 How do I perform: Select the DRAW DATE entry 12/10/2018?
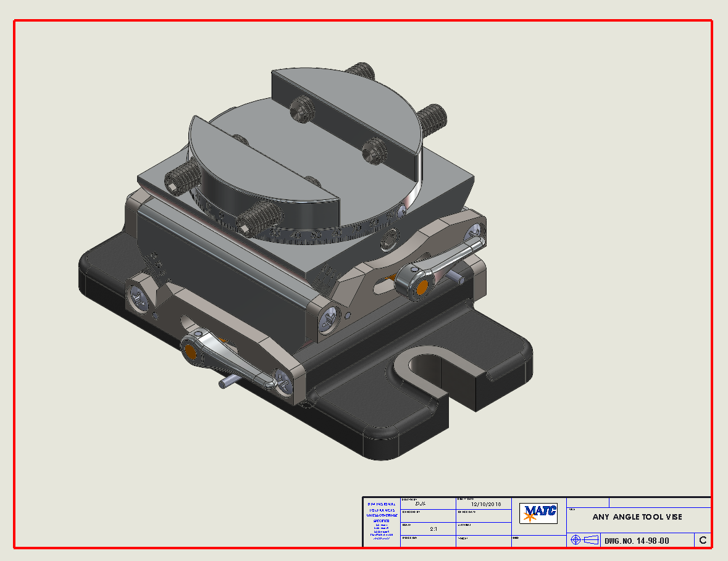[487, 503]
